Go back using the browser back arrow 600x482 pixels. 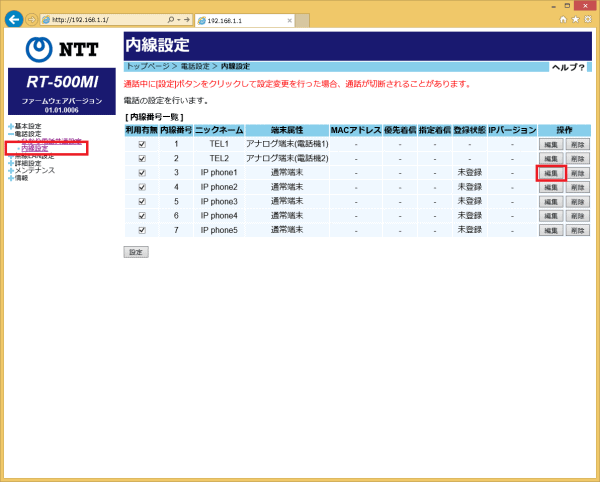pyautogui.click(x=14, y=19)
